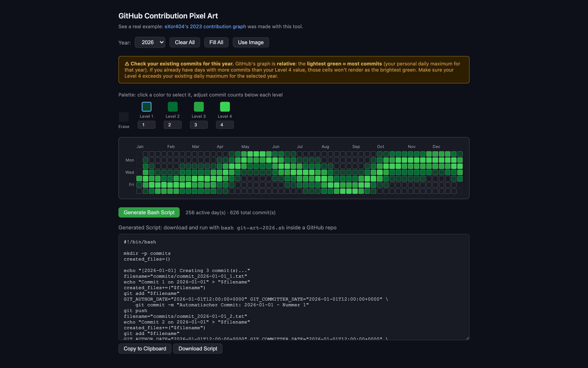Edit the Level 3 commit count field
Image resolution: width=588 pixels, height=368 pixels.
(x=199, y=125)
